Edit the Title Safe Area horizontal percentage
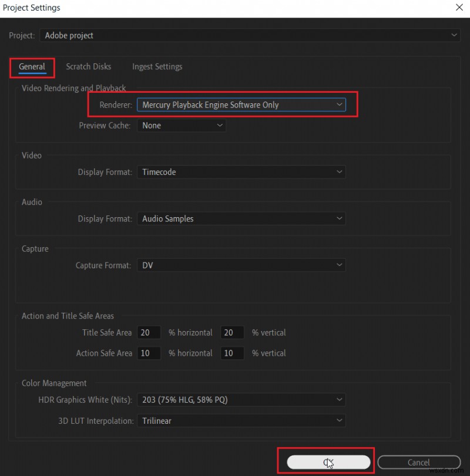The image size is (470, 476). (149, 332)
